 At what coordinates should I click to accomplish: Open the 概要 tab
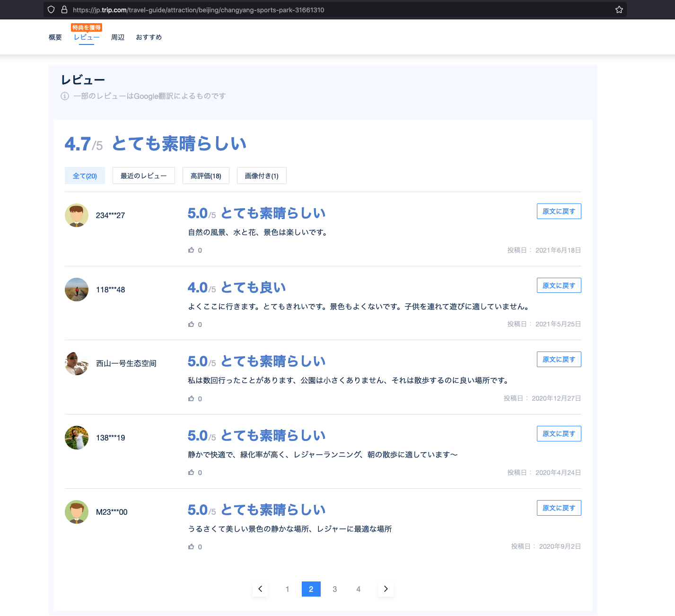click(x=55, y=37)
